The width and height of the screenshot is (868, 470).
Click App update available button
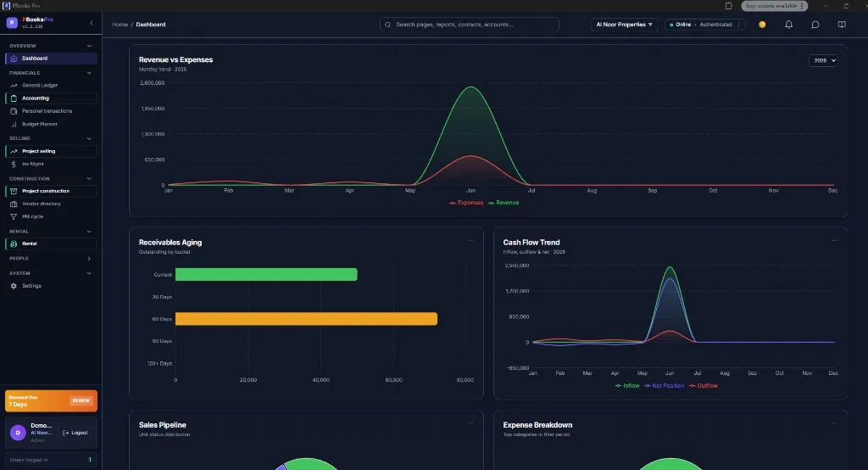coord(775,6)
